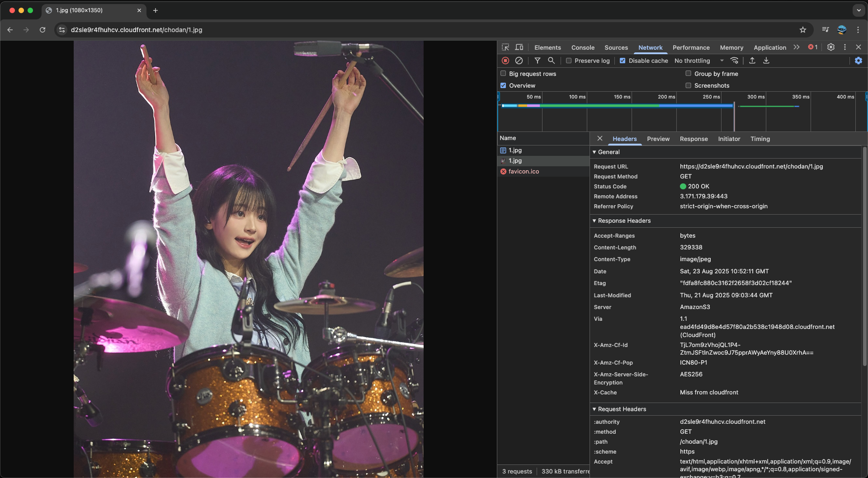Screen dimensions: 868x478
Task: Click the export HAR download icon
Action: (x=766, y=61)
